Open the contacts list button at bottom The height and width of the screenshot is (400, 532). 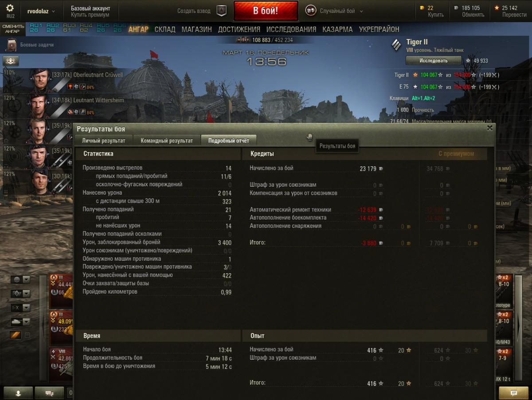[18, 393]
